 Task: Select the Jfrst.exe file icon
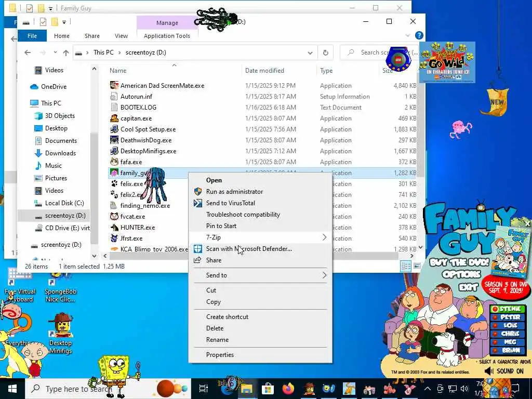pyautogui.click(x=114, y=238)
